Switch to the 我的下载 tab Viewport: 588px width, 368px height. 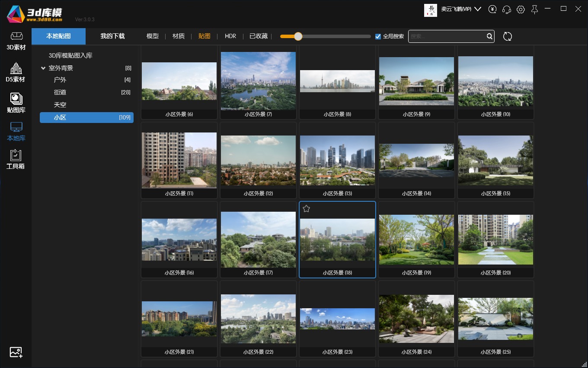pos(112,36)
